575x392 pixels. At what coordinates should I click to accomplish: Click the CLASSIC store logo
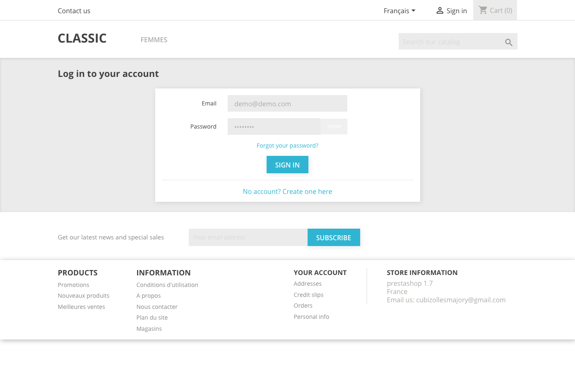82,38
